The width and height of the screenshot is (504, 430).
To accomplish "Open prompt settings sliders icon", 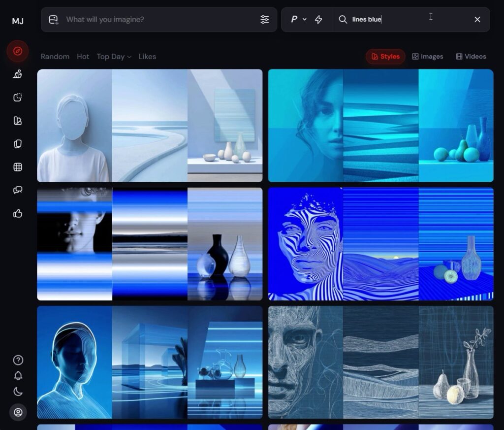I will pyautogui.click(x=265, y=19).
